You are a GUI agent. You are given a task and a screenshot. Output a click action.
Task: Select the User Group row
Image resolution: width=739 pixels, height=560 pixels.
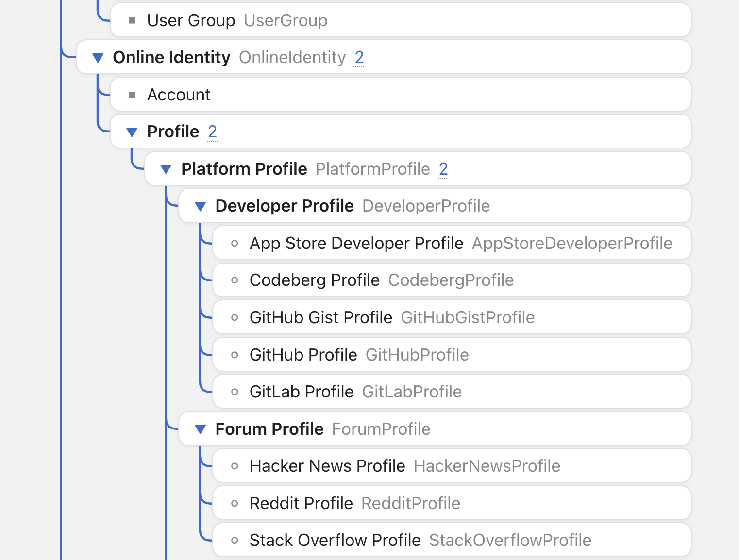pos(401,20)
